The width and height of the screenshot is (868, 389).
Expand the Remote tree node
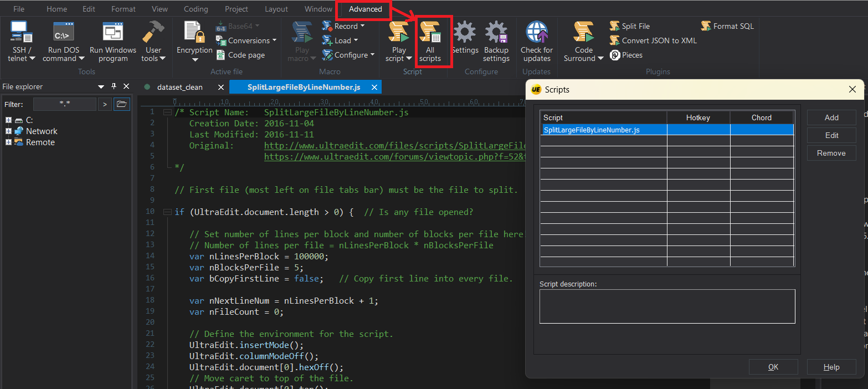coord(8,142)
